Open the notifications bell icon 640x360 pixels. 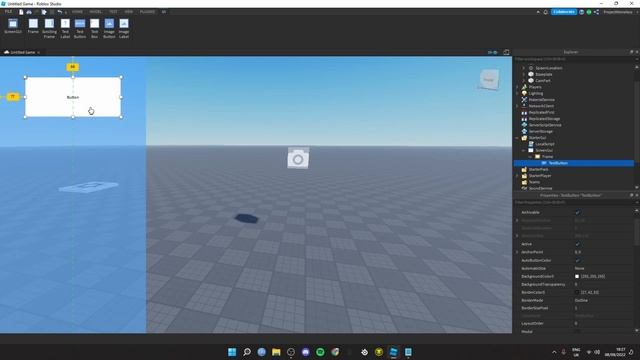[546, 12]
